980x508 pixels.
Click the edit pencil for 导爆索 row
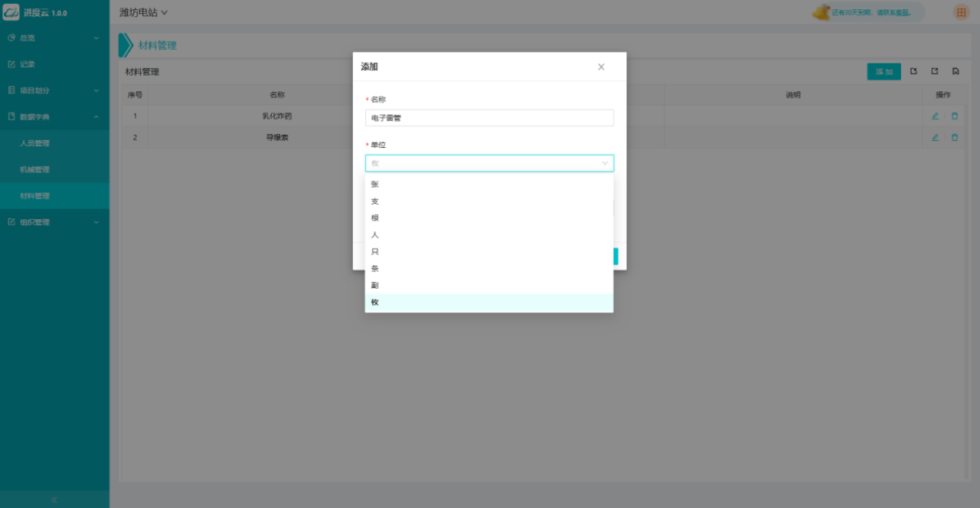[x=935, y=138]
